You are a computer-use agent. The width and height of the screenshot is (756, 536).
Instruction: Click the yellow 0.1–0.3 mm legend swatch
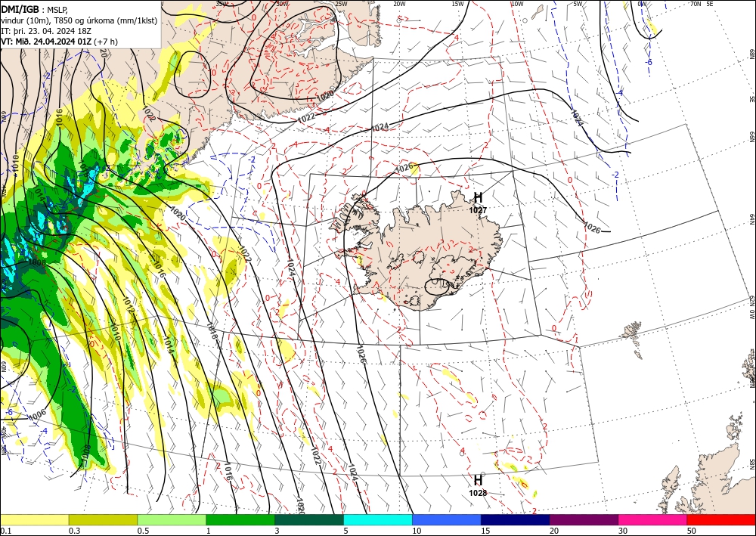coord(34,519)
